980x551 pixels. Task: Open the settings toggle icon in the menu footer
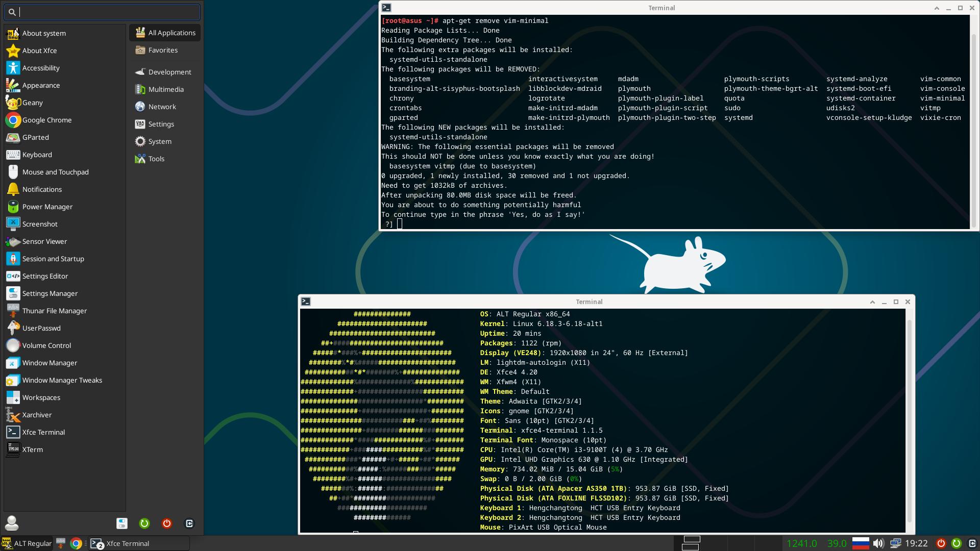122,523
